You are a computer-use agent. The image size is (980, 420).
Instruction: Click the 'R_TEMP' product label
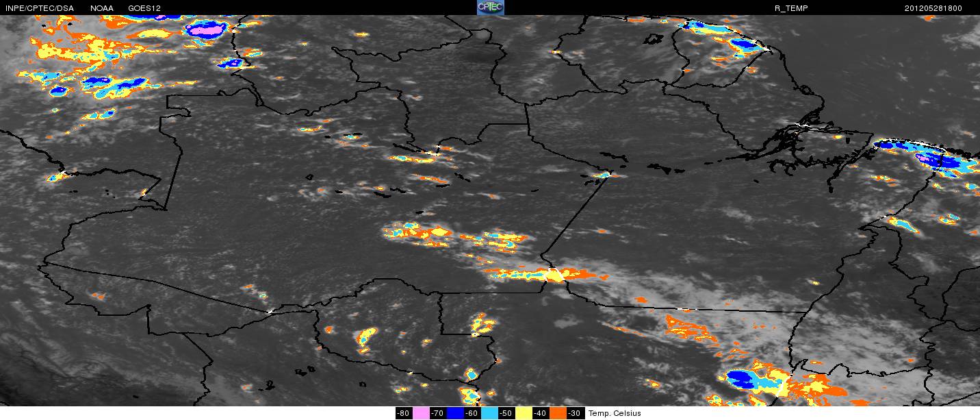[x=791, y=8]
